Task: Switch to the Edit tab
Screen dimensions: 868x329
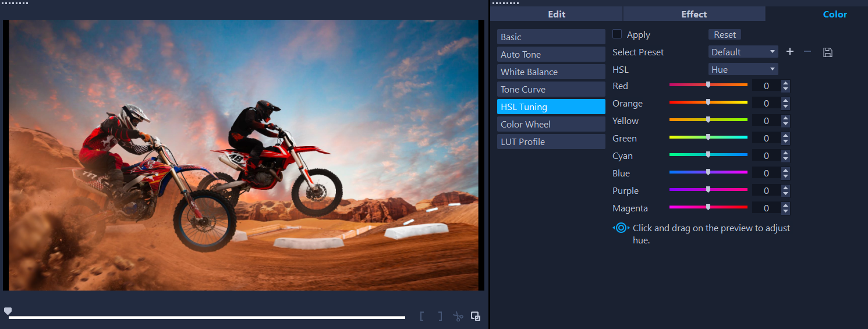Action: [557, 14]
